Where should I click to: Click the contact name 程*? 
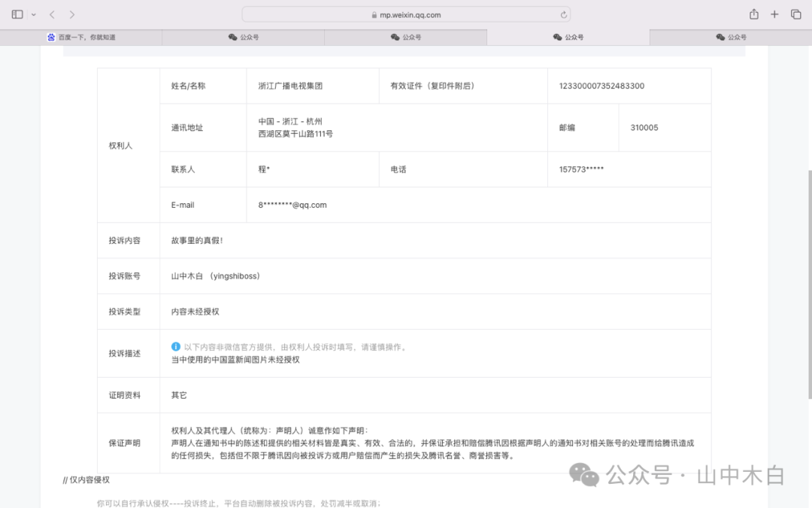[264, 169]
